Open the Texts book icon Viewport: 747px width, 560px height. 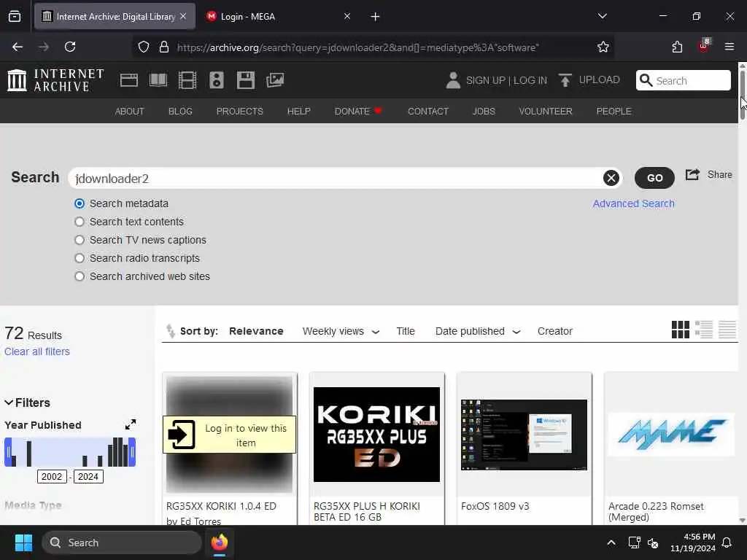click(x=158, y=80)
